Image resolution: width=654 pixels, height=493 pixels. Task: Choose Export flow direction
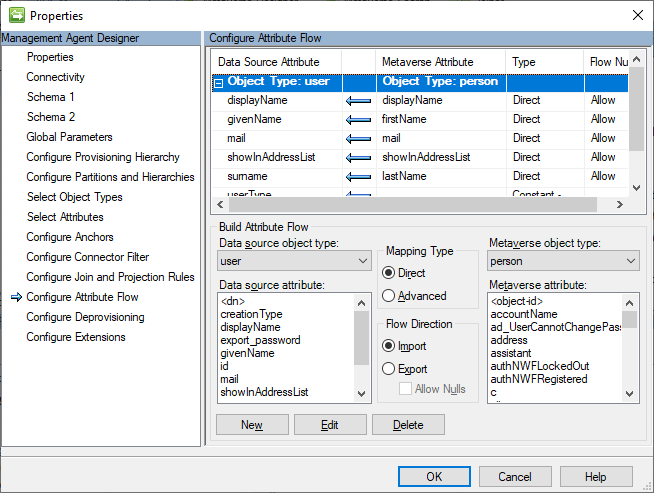(389, 369)
